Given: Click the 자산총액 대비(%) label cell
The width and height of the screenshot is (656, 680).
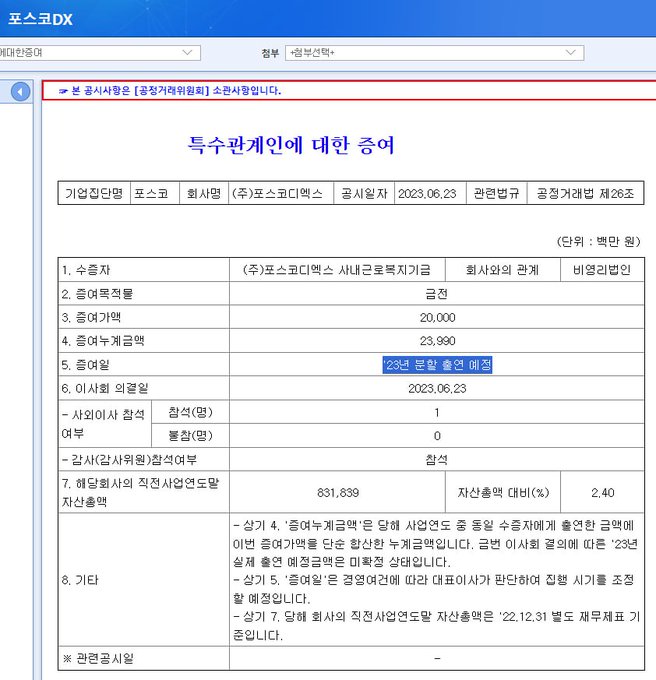Looking at the screenshot, I should [x=503, y=493].
